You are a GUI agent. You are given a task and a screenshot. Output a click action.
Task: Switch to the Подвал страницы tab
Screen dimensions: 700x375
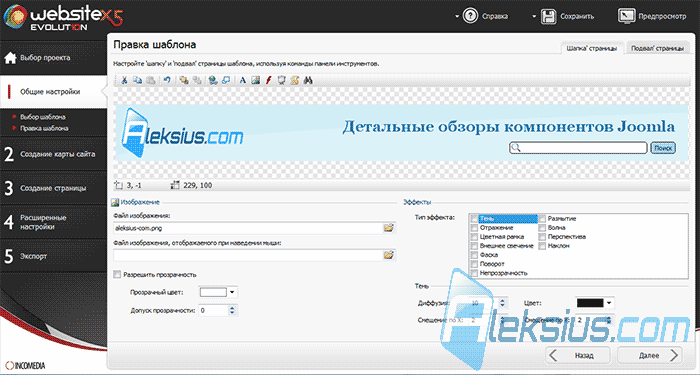657,48
